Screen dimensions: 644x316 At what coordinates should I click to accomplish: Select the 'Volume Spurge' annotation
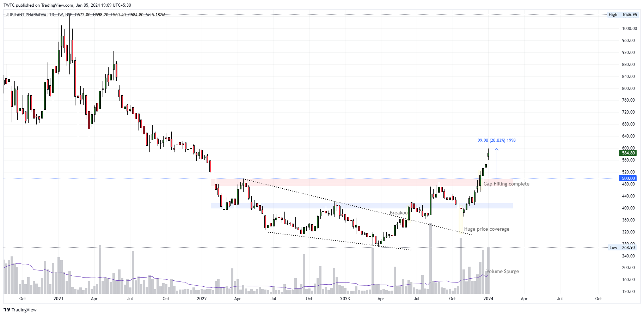pos(503,271)
